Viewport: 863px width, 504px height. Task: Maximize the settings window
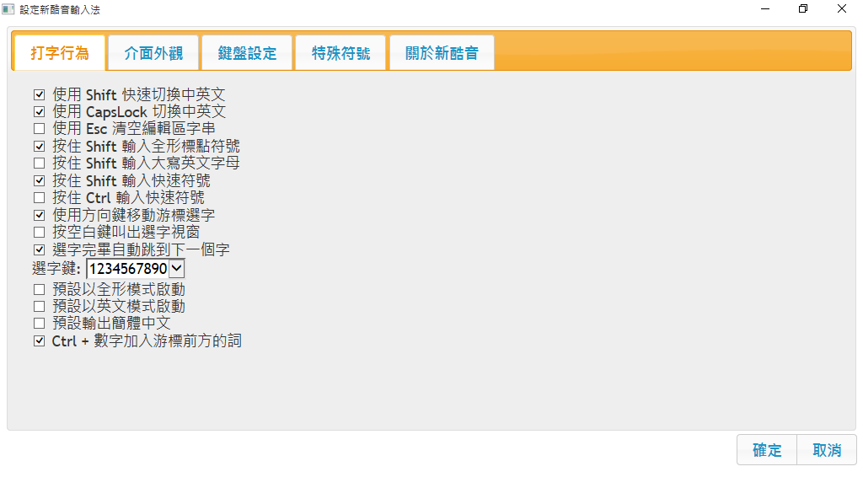tap(802, 8)
